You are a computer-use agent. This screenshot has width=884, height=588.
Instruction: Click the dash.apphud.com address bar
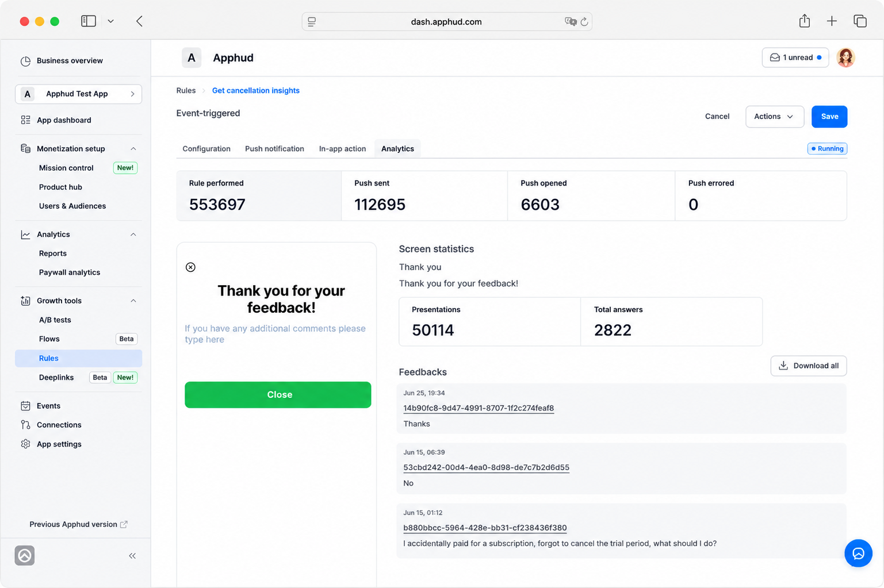pyautogui.click(x=446, y=22)
